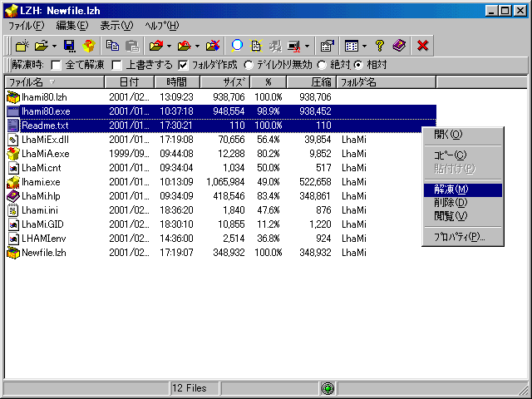This screenshot has height=399, width=532.
Task: Choose 解凍(M) in the context menu
Action: (x=463, y=190)
